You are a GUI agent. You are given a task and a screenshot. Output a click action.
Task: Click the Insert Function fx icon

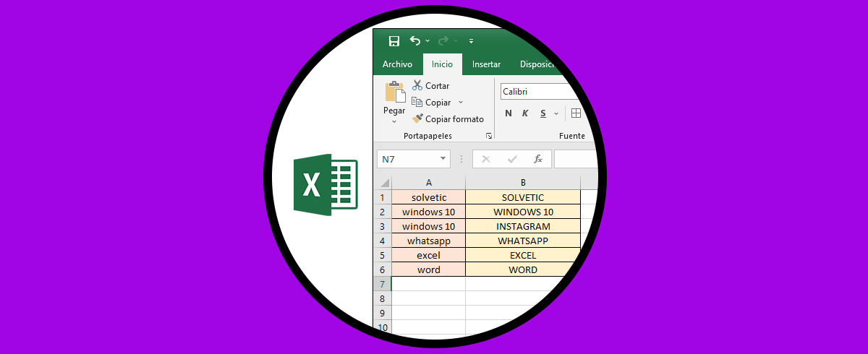(x=537, y=159)
